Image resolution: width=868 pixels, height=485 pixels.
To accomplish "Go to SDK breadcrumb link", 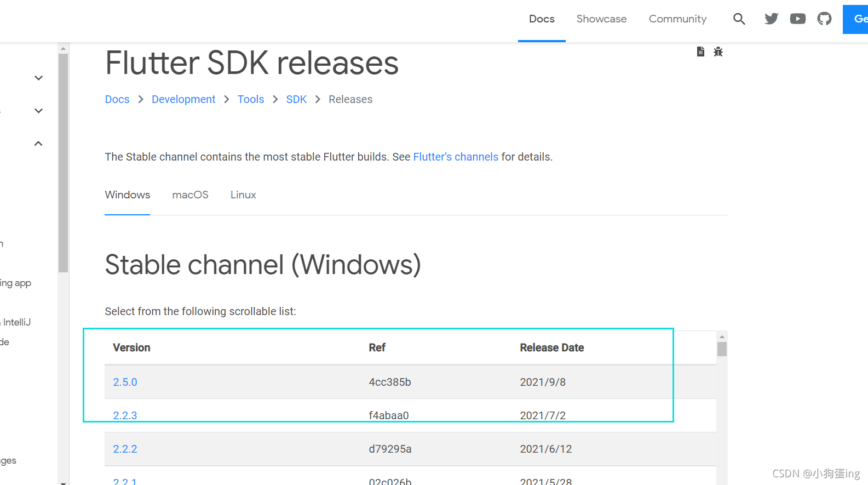I will (296, 99).
